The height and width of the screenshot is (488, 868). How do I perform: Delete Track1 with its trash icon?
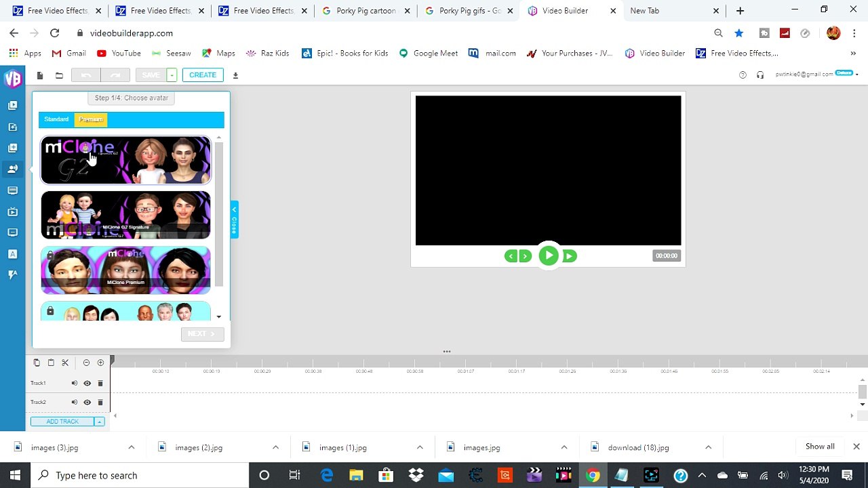pos(100,384)
